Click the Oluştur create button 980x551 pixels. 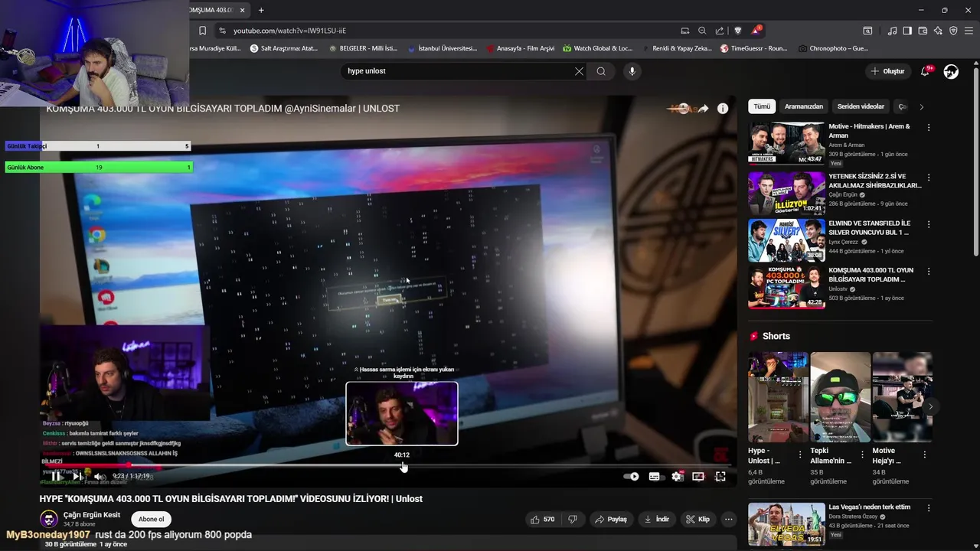(x=887, y=71)
